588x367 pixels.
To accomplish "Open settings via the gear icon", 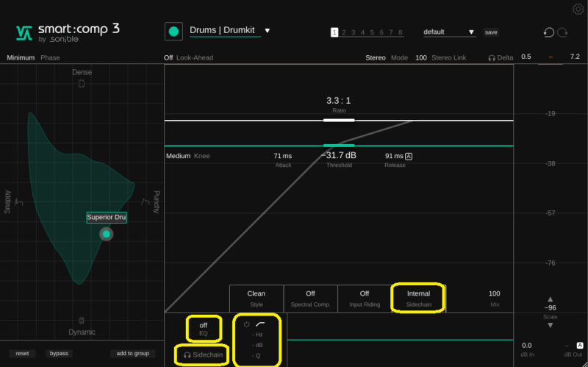I will (x=578, y=9).
